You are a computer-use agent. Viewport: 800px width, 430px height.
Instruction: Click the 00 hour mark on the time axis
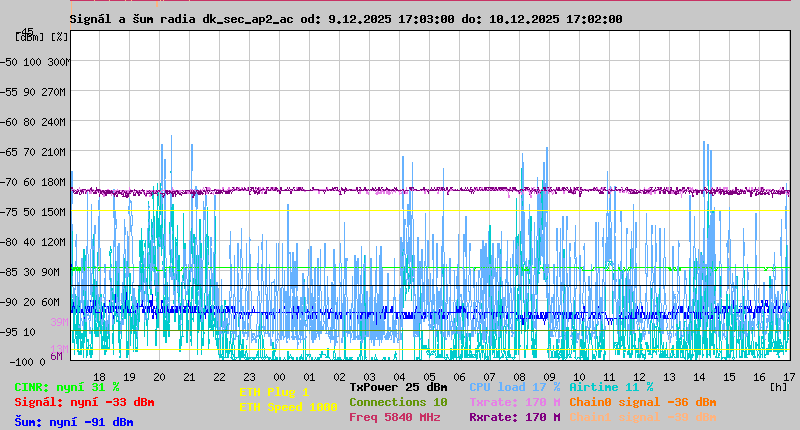point(280,376)
